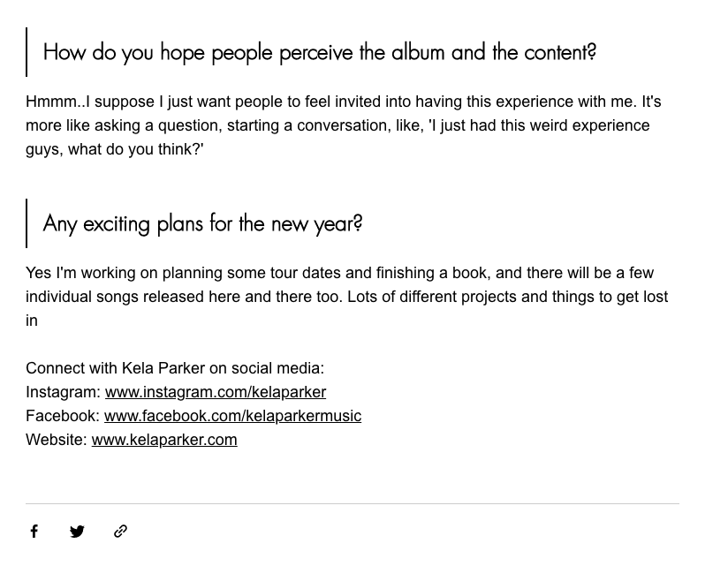Click the horizontal divider above share icons

coord(353,503)
